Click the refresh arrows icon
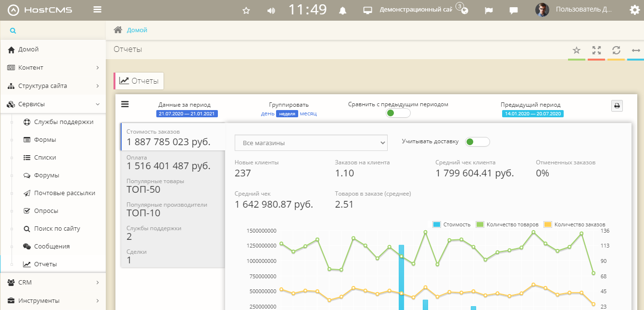This screenshot has height=310, width=644. [x=616, y=50]
